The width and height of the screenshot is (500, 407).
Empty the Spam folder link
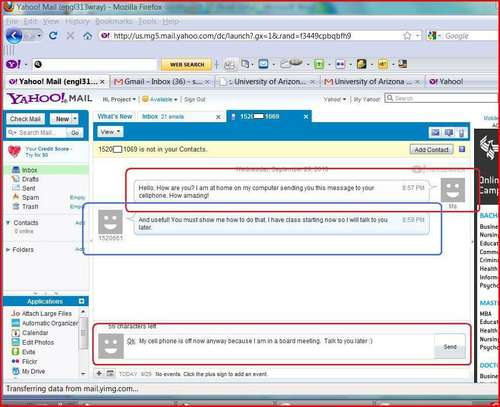[77, 198]
